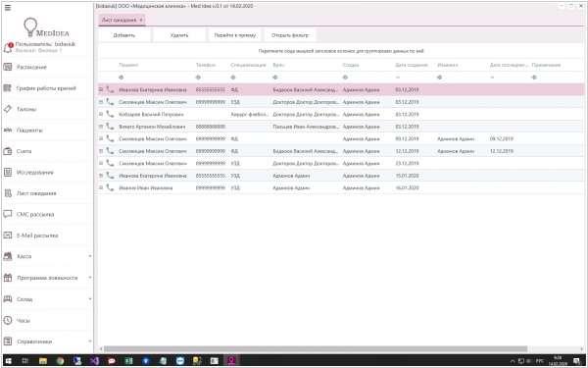The image size is (588, 368).
Task: Click the horizontal scrollbar thumb of the table
Action: pos(316,348)
